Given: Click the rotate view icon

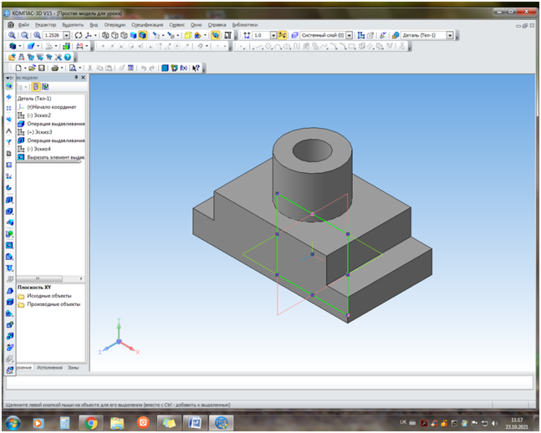Looking at the screenshot, I should (78, 35).
